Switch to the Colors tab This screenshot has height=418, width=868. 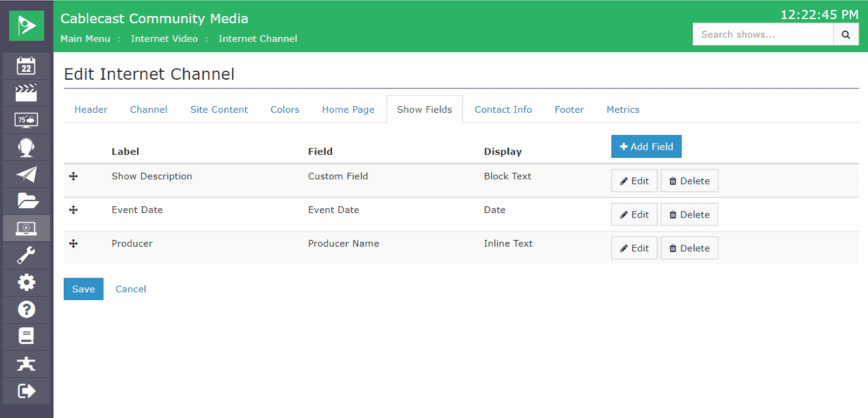(285, 109)
